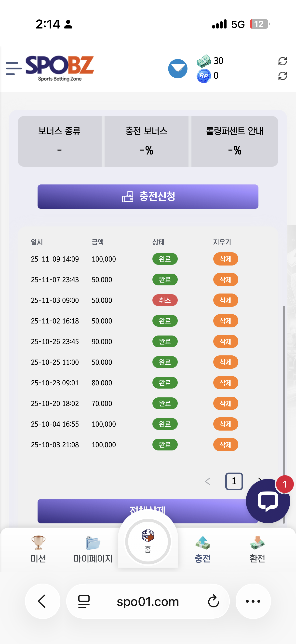Open the 미션 tab
This screenshot has width=296, height=644.
pyautogui.click(x=38, y=549)
